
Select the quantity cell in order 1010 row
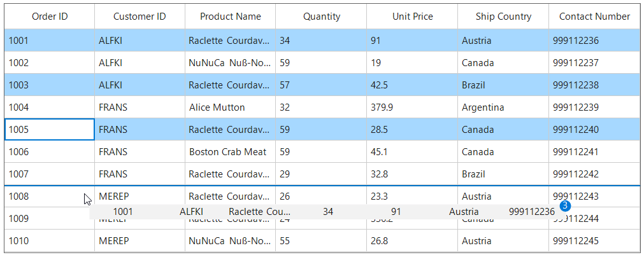click(321, 241)
